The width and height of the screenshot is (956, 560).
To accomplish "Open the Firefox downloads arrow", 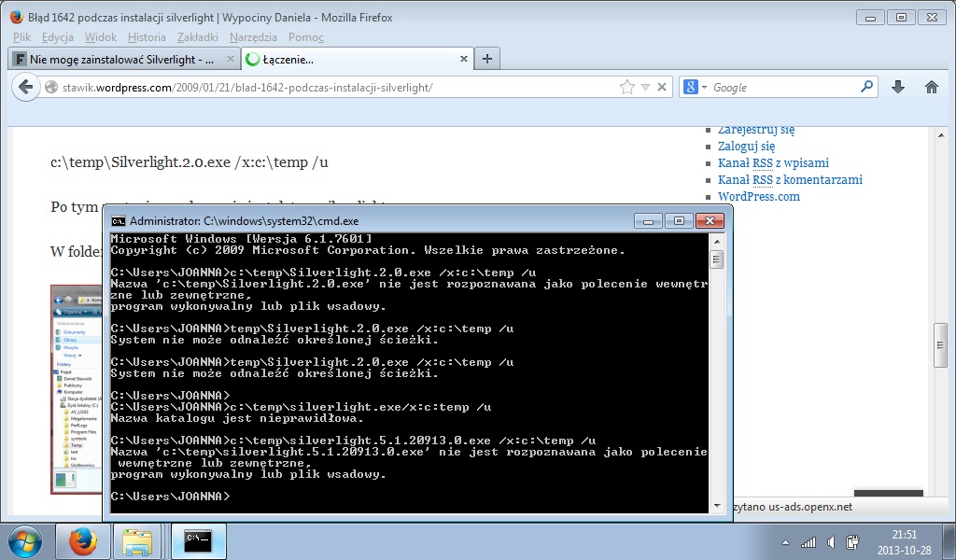I will pos(897,87).
